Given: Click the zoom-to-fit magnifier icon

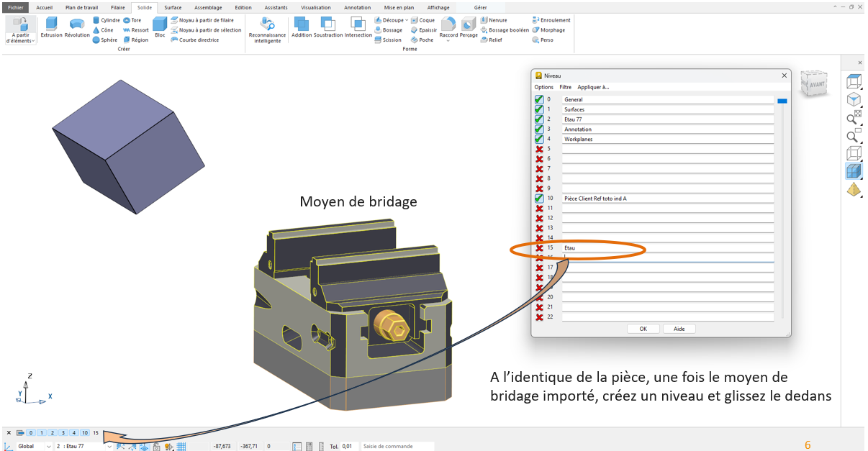Looking at the screenshot, I should [853, 117].
